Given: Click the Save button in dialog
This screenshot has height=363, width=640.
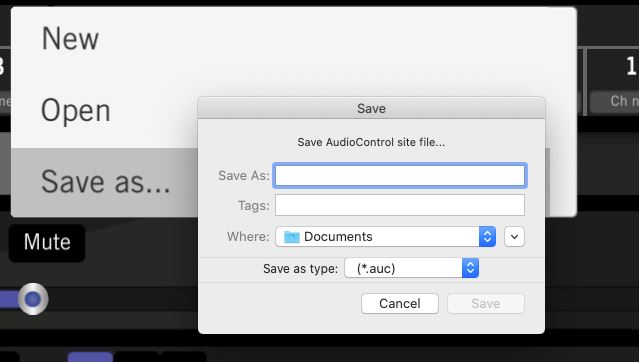Looking at the screenshot, I should click(x=486, y=304).
